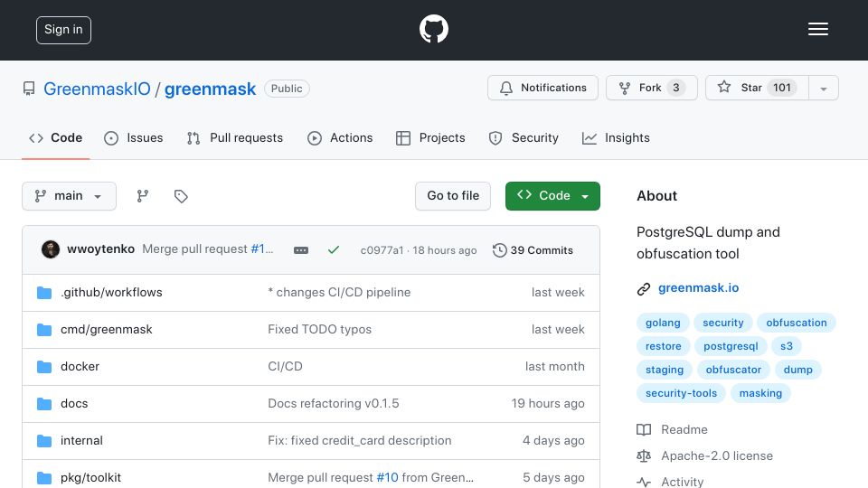Image resolution: width=868 pixels, height=488 pixels.
Task: Open the .github/workflows folder
Action: [x=111, y=292]
